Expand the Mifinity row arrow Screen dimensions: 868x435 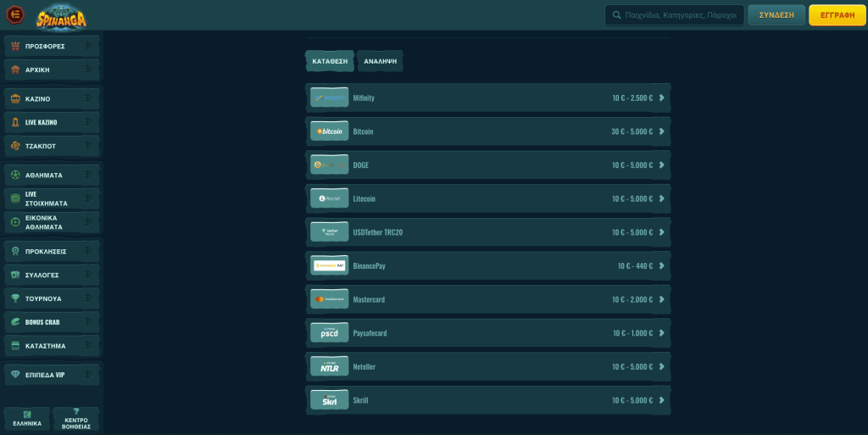661,98
